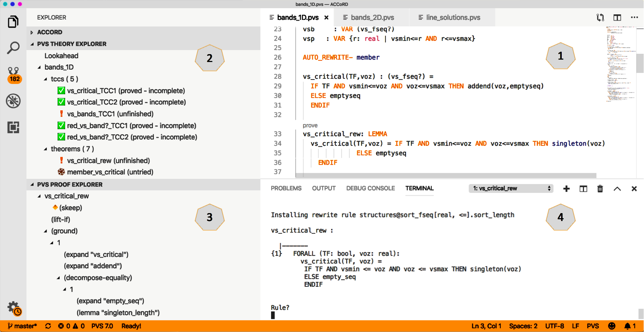Click the prove link above vs_critical_rew lemma
Image resolution: width=644 pixels, height=332 pixels.
(310, 125)
